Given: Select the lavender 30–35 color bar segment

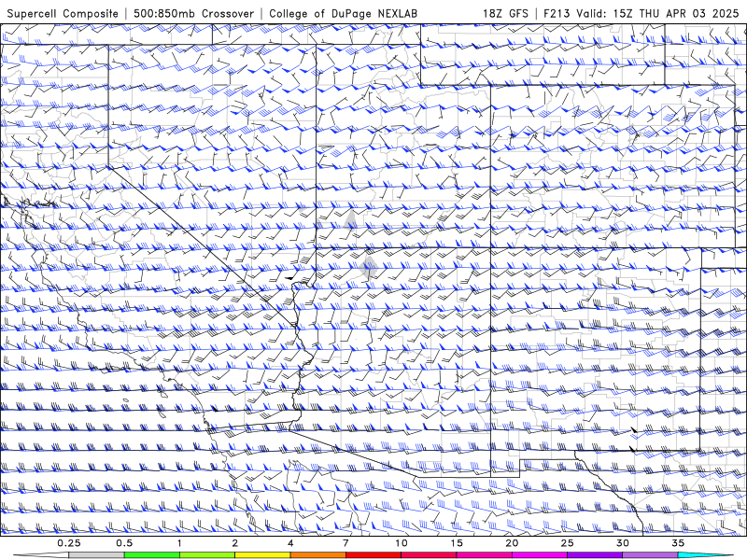Looking at the screenshot, I should [x=650, y=555].
